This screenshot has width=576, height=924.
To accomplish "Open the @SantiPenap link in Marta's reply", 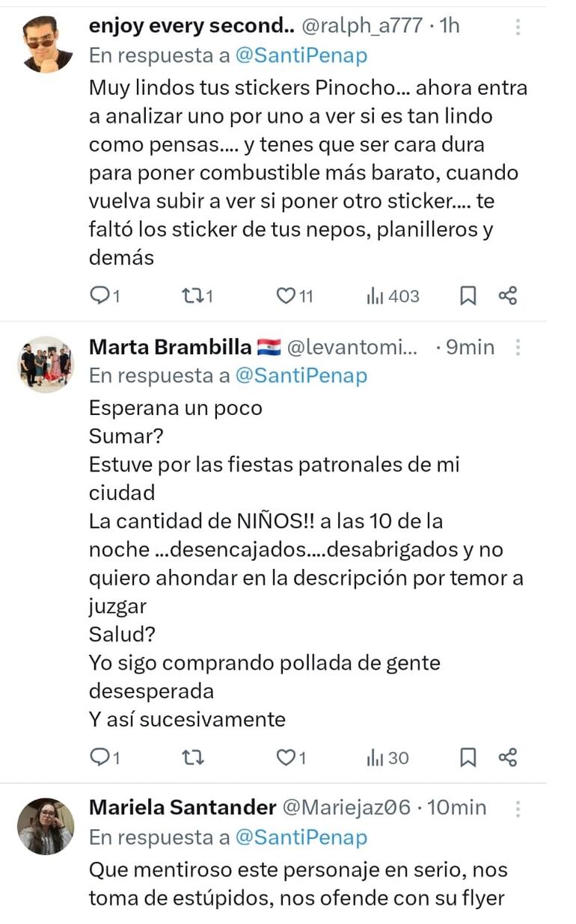I will (301, 376).
